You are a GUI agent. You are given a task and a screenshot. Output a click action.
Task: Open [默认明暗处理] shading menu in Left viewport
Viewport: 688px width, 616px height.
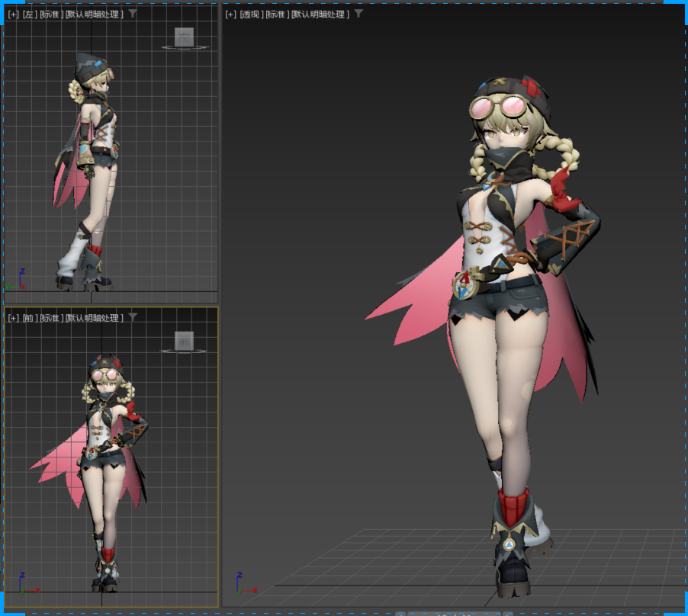[x=95, y=14]
